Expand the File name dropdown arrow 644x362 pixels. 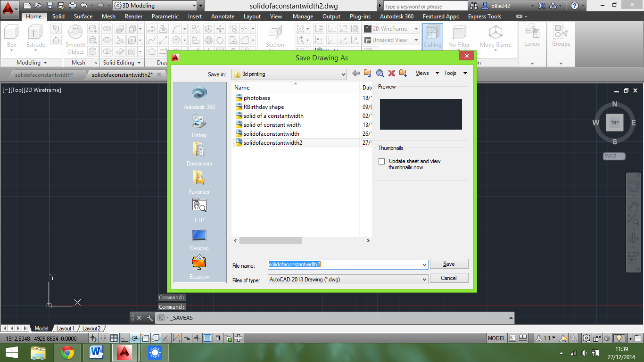pyautogui.click(x=425, y=265)
